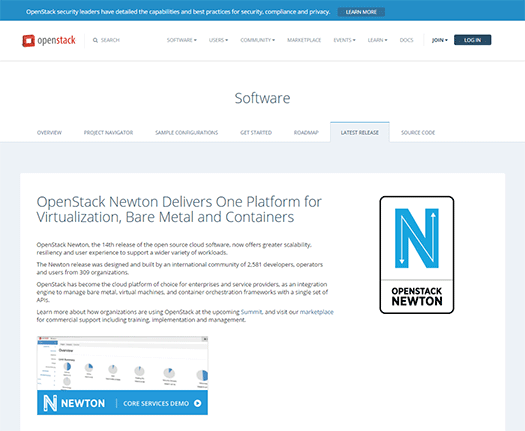The height and width of the screenshot is (431, 525).
Task: Open the marketplace link in the paragraph
Action: pos(316,312)
